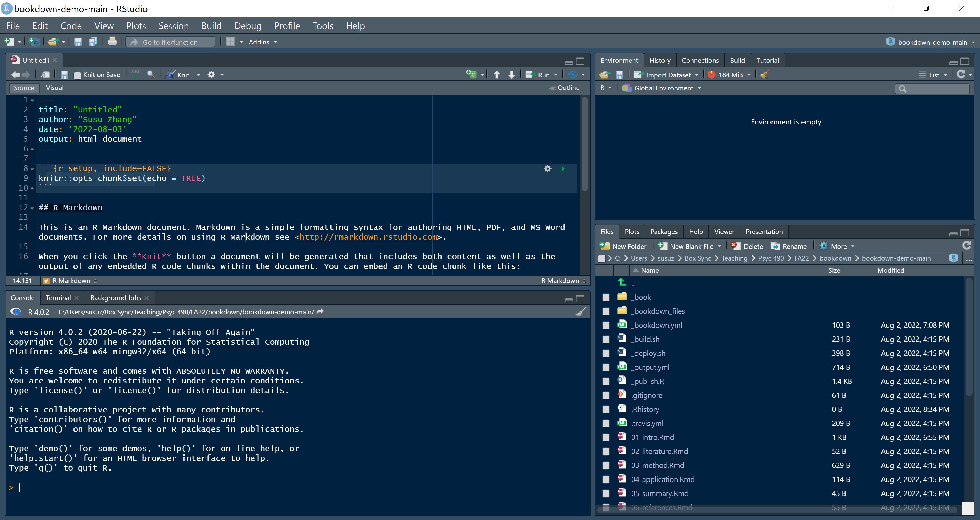Enable the Knit on Save checkbox

click(x=78, y=75)
